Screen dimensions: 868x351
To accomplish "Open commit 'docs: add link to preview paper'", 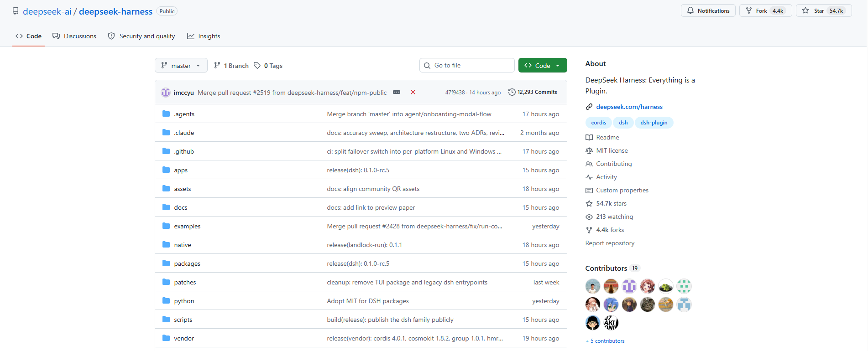I will (x=371, y=207).
